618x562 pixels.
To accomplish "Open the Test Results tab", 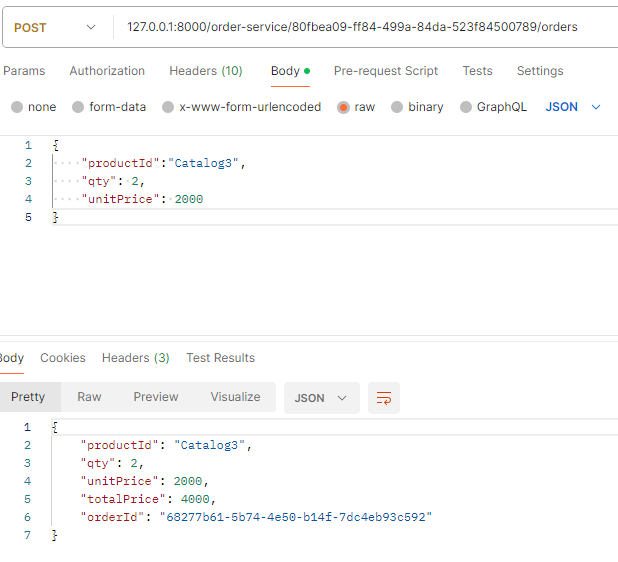I will click(220, 358).
